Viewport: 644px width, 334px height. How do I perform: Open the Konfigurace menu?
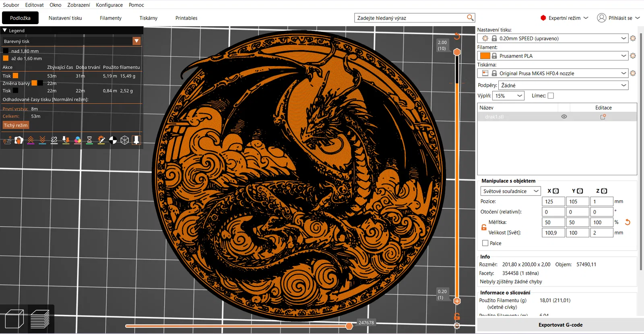pyautogui.click(x=109, y=5)
